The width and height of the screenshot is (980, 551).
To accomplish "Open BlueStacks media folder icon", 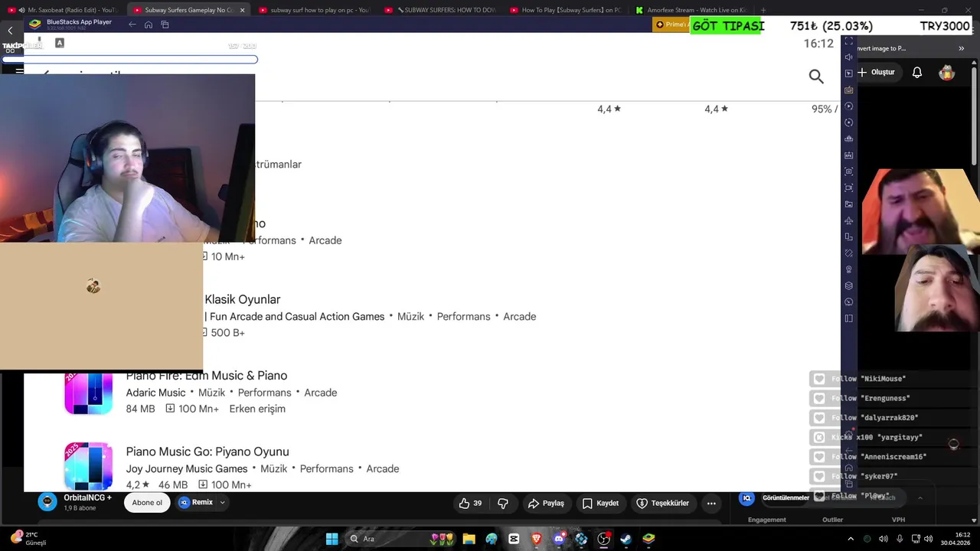I will [x=848, y=204].
